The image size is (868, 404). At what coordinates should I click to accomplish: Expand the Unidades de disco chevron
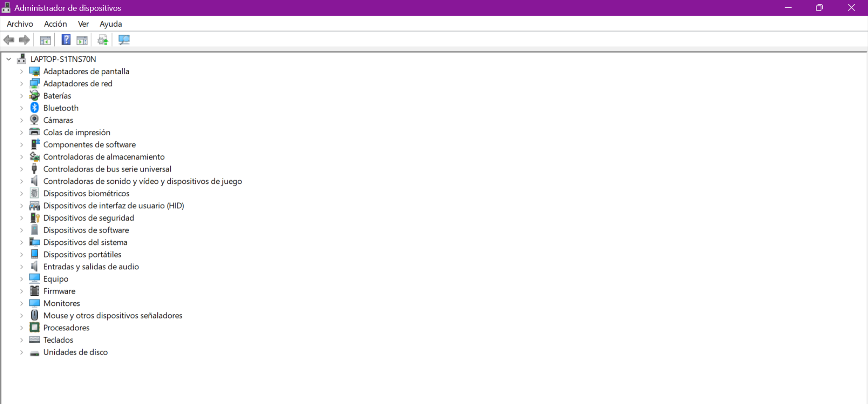click(x=22, y=352)
